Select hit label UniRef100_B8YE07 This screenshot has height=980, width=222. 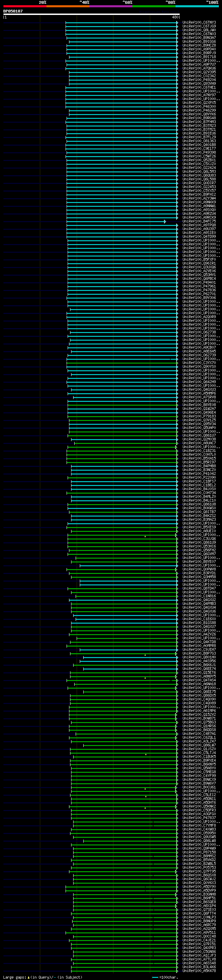tap(199, 561)
